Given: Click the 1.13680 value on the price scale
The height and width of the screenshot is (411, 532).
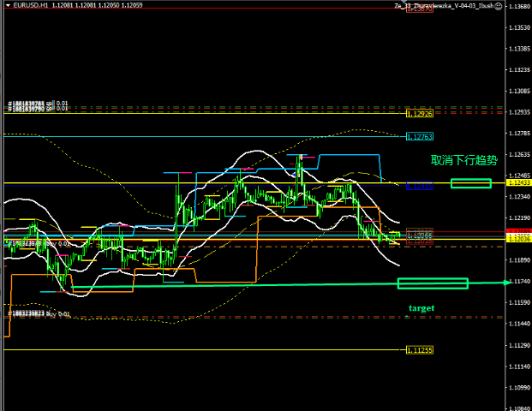Looking at the screenshot, I should 518,7.
